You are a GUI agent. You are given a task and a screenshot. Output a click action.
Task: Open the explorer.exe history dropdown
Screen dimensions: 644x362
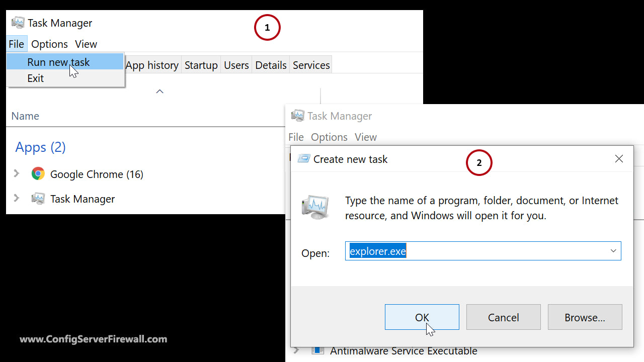pyautogui.click(x=613, y=250)
